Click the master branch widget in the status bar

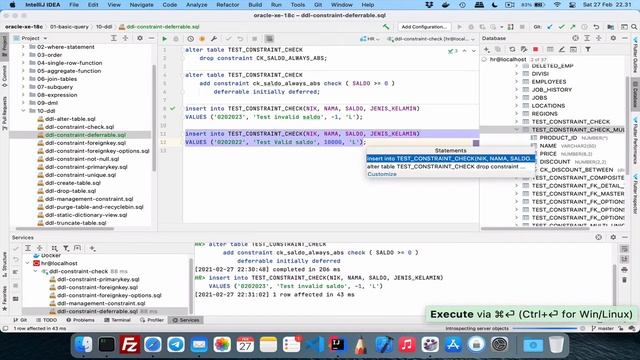[x=602, y=328]
